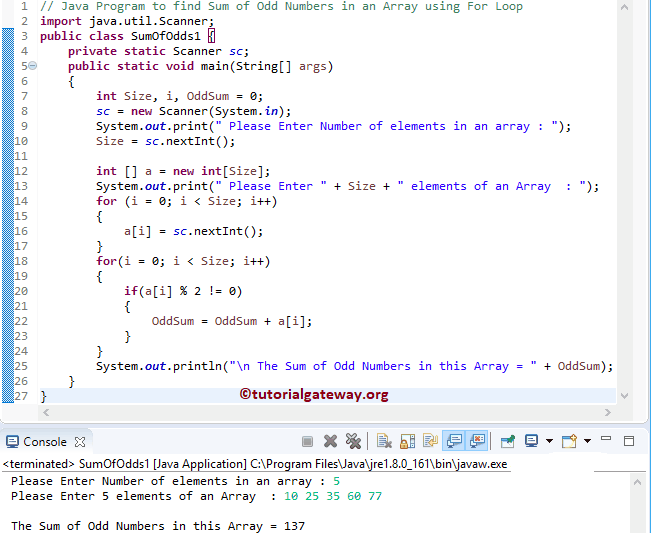Collapse the main method fold at line 5
Image resolution: width=651 pixels, height=533 pixels.
click(x=33, y=66)
